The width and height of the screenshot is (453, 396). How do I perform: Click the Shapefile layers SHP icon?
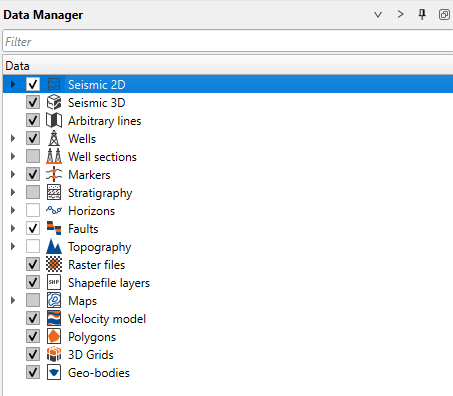(x=54, y=282)
